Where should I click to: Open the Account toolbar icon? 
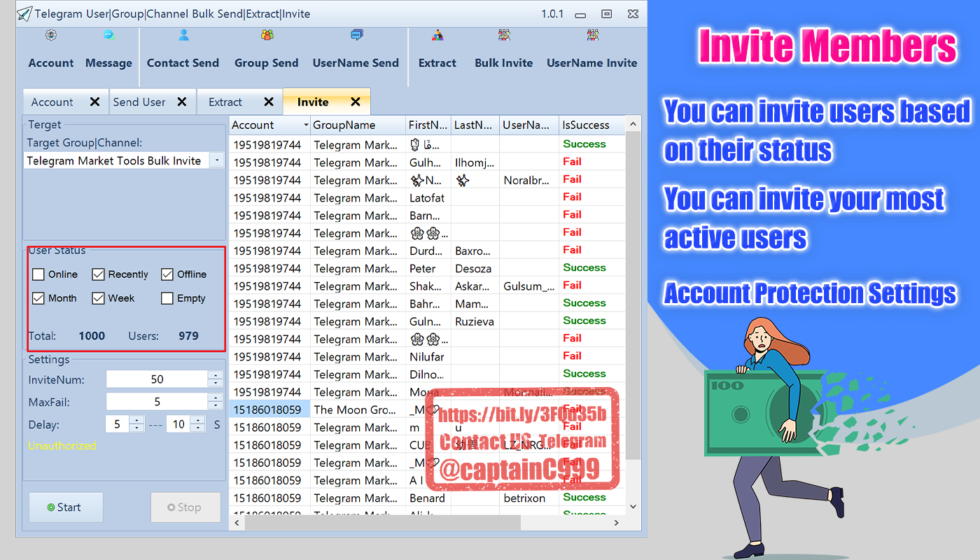pos(51,50)
